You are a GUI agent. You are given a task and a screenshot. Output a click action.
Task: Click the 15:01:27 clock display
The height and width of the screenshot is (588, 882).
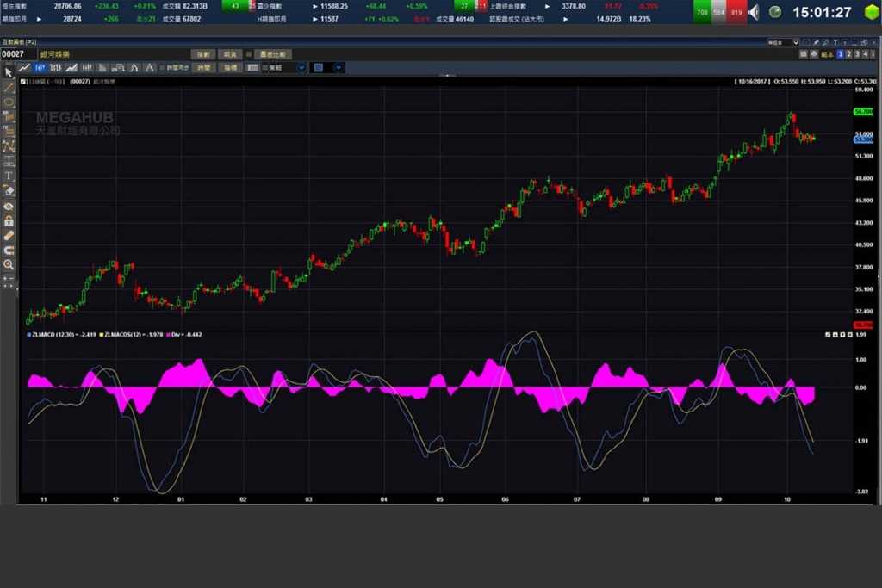pos(822,12)
